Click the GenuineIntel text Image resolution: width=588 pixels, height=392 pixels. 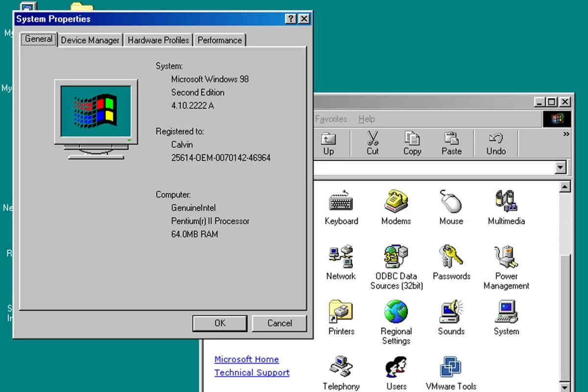click(x=193, y=208)
